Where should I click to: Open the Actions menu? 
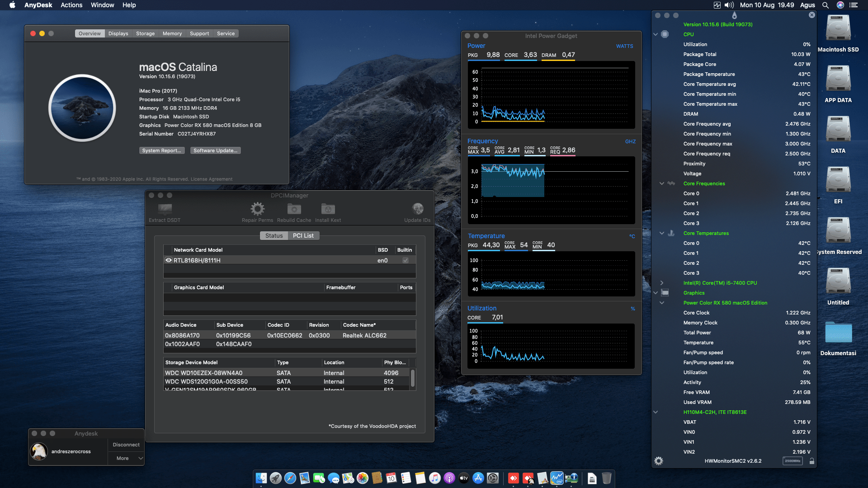(71, 5)
